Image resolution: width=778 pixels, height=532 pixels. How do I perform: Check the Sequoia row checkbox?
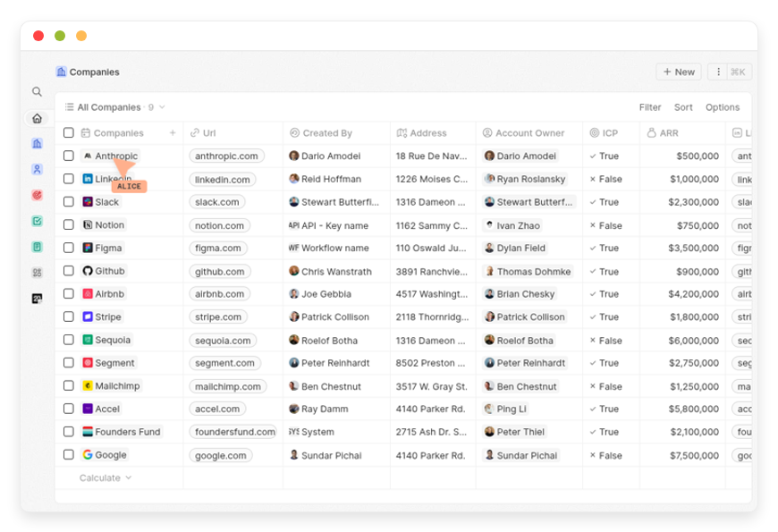(69, 340)
